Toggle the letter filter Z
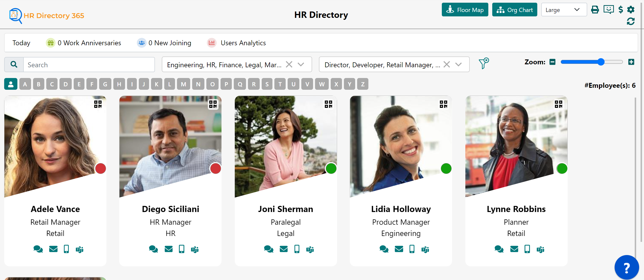Screen dimensions: 644x280 (x=363, y=84)
